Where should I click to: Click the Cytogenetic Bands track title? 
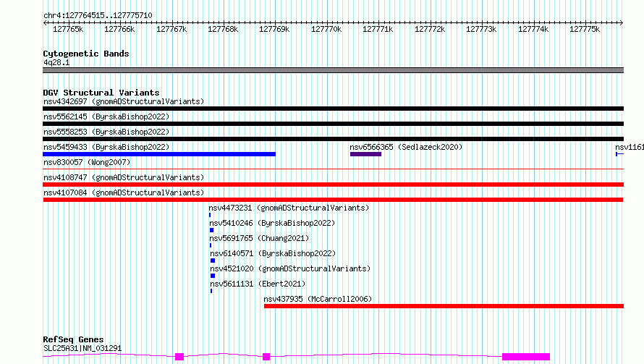click(86, 54)
